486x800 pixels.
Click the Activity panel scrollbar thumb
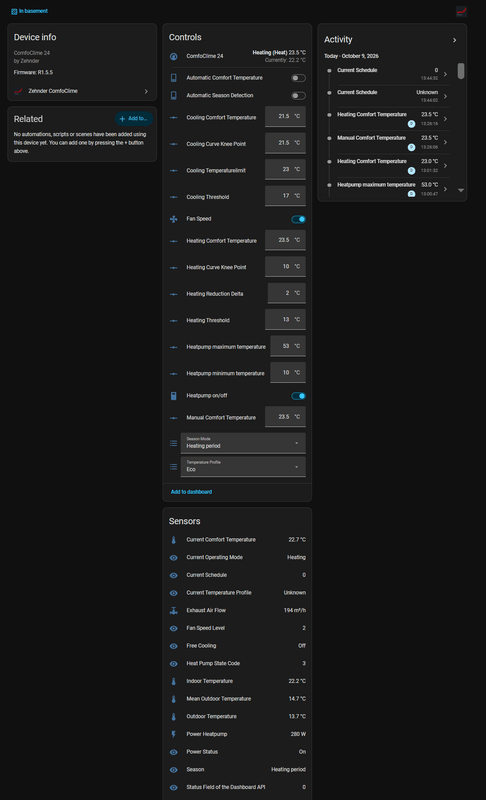coord(461,71)
